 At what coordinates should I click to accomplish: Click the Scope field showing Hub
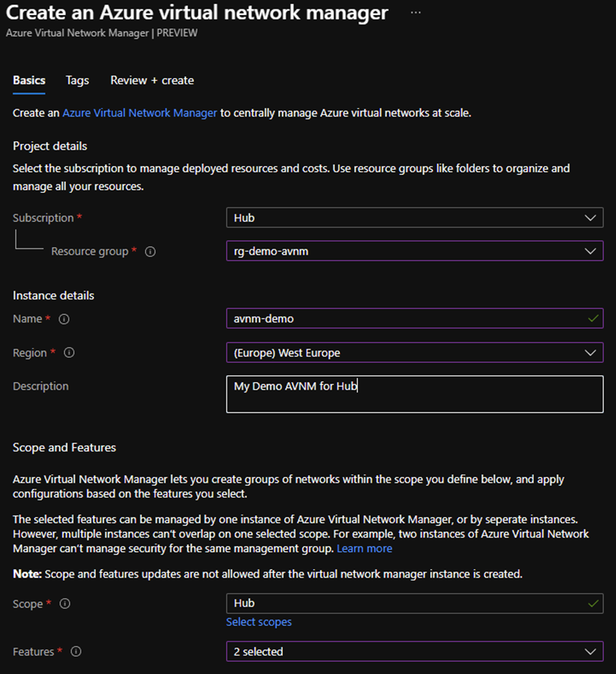[415, 603]
